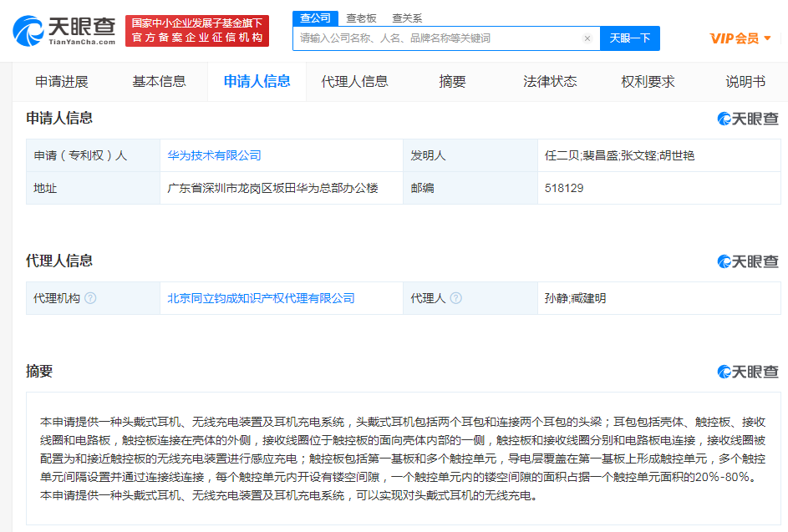Select the 查关系 search tab
Screen dimensions: 788x532
click(x=407, y=18)
